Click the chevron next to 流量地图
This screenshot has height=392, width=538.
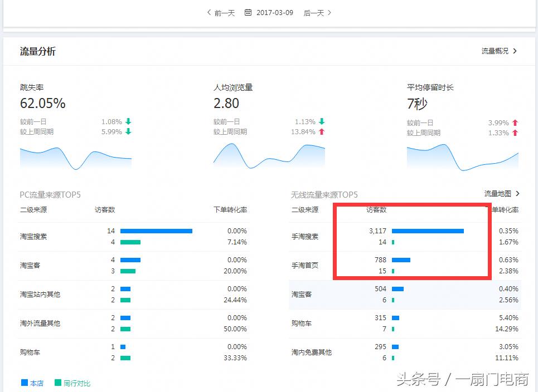pos(517,194)
